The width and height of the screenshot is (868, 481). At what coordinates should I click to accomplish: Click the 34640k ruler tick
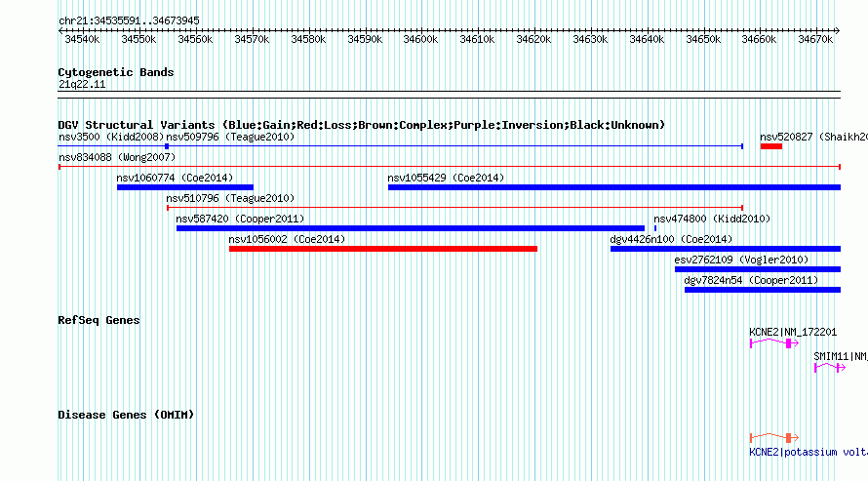[x=647, y=39]
